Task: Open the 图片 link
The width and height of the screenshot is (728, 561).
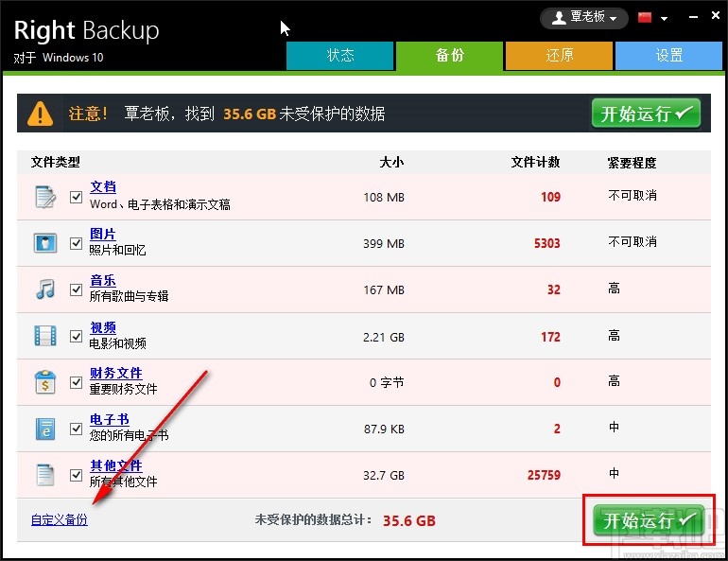Action: click(103, 234)
